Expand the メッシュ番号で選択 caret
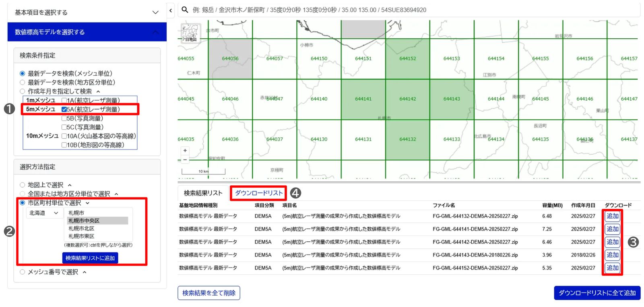The width and height of the screenshot is (644, 307). 85,272
